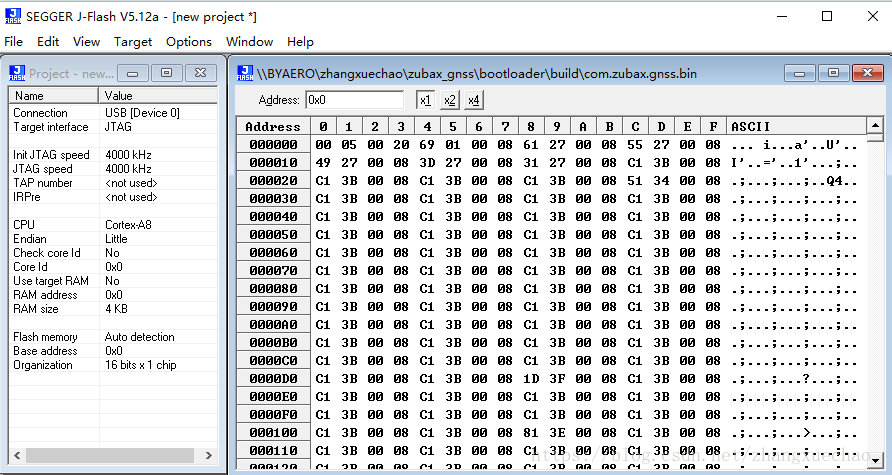The width and height of the screenshot is (892, 475).
Task: Restore the Project panel window
Action: click(167, 73)
